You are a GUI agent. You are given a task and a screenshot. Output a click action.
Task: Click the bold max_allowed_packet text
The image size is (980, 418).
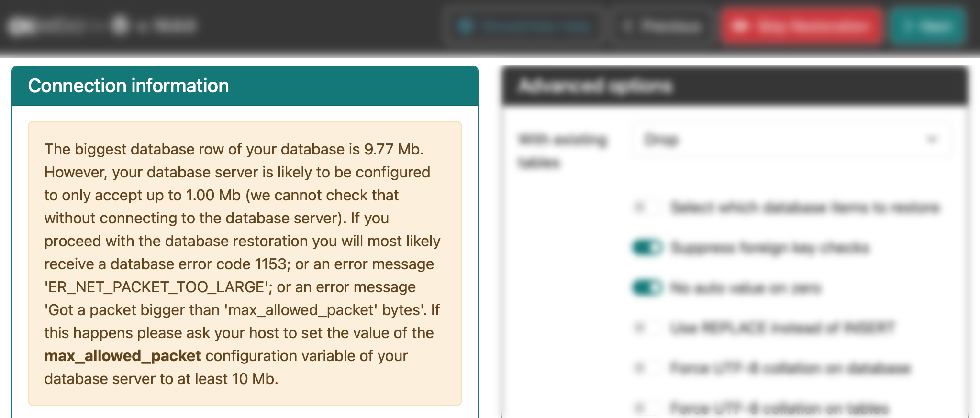coord(122,356)
